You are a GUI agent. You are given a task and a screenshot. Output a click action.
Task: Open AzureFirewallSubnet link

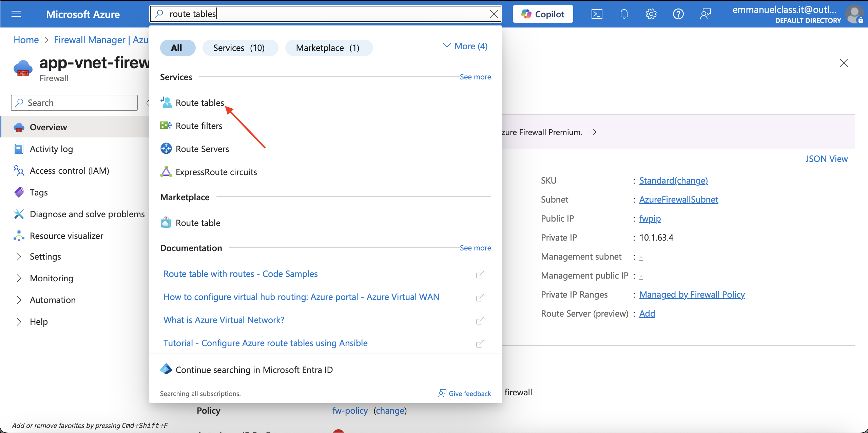678,200
